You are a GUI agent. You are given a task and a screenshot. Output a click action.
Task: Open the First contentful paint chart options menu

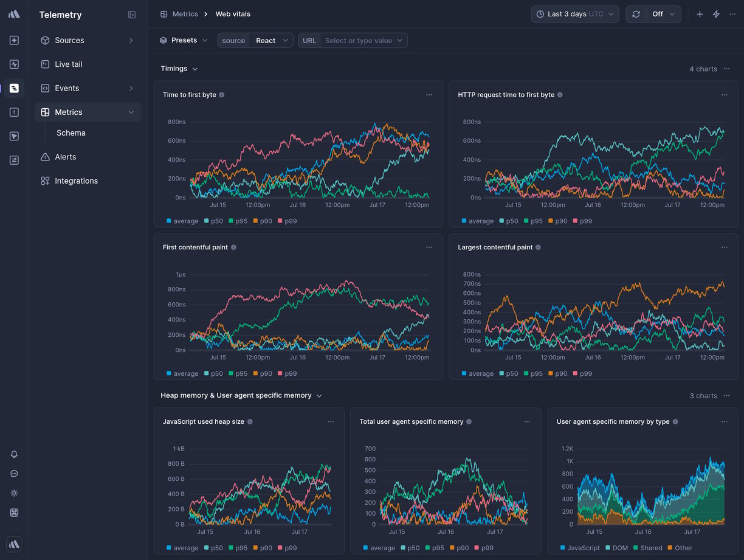pos(429,247)
